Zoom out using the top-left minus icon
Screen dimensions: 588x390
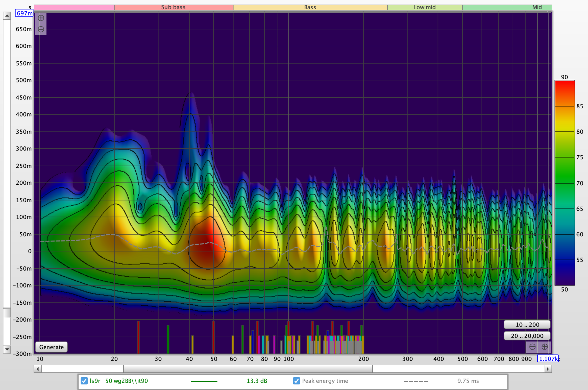(41, 29)
